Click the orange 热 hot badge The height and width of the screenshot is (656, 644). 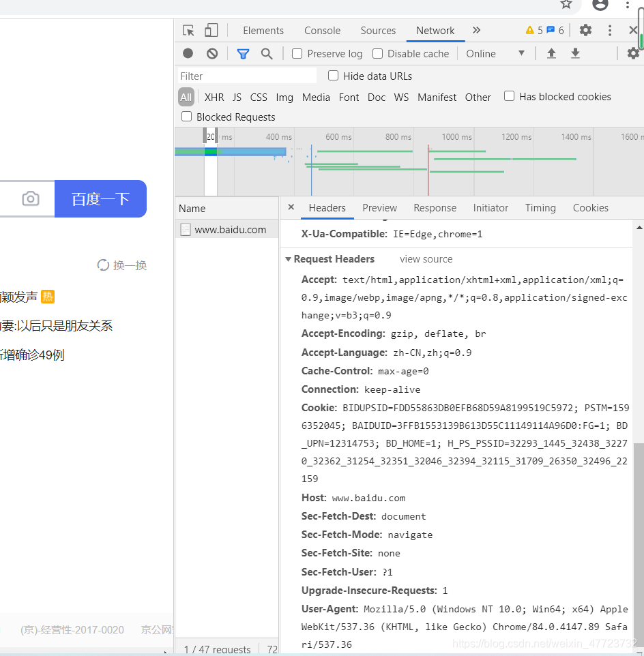pos(48,297)
